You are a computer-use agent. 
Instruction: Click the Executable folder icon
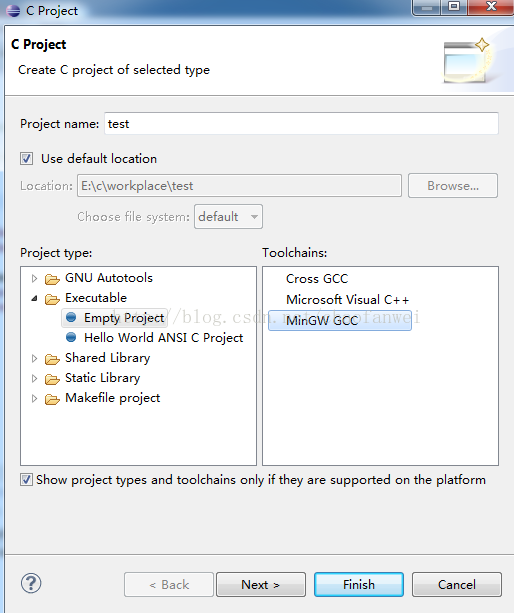pos(52,299)
